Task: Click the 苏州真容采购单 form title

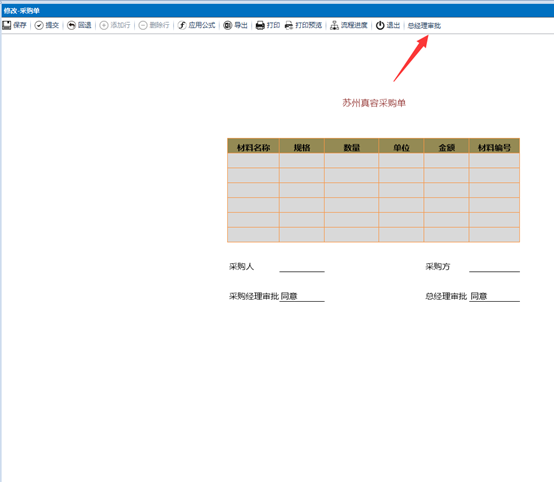Action: 374,103
